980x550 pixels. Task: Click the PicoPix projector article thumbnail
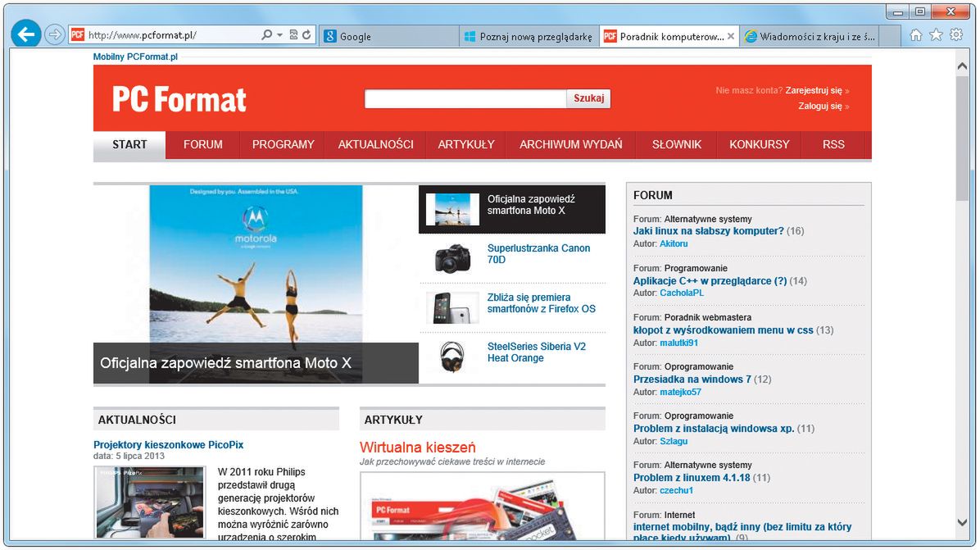(x=150, y=502)
